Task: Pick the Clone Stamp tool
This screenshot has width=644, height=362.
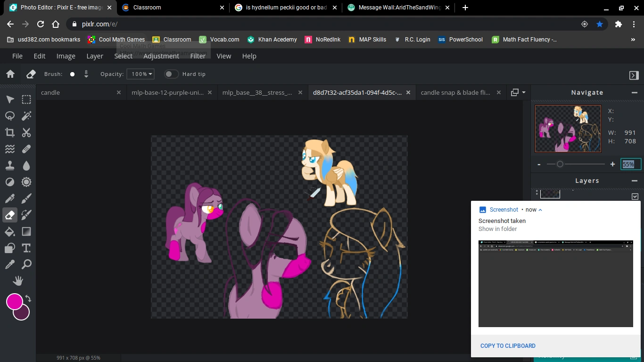Action: (10, 165)
